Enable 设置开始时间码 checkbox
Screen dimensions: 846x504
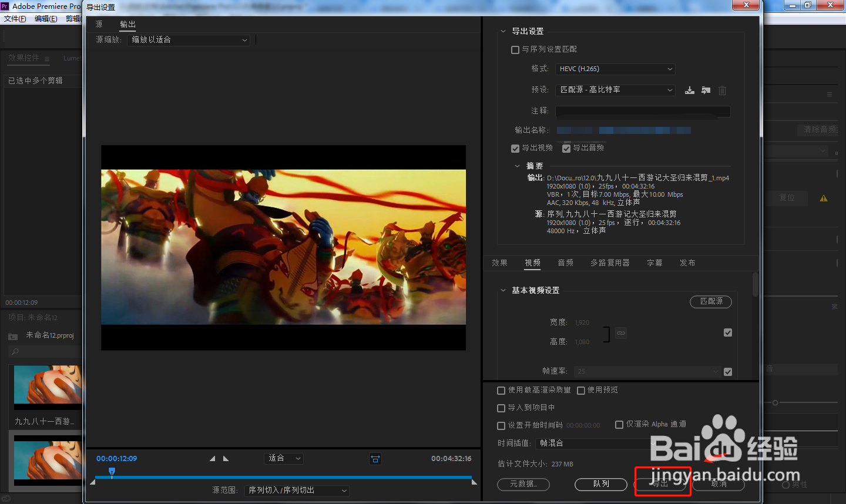[501, 426]
